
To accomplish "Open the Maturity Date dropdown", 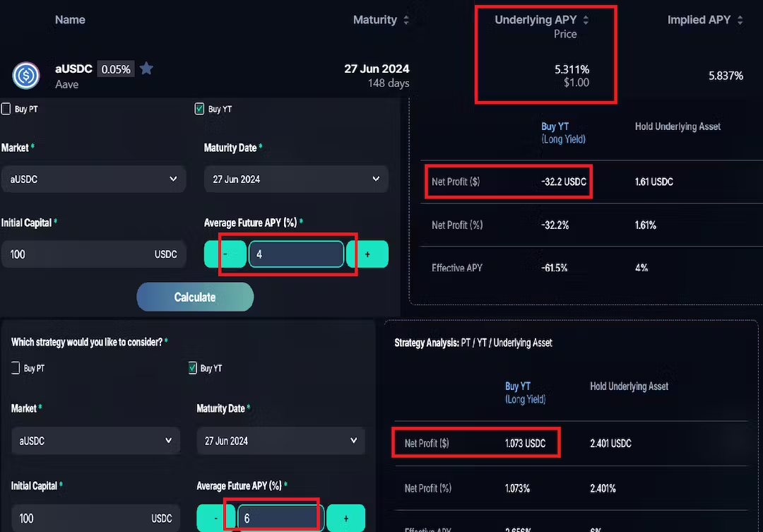I will point(295,179).
